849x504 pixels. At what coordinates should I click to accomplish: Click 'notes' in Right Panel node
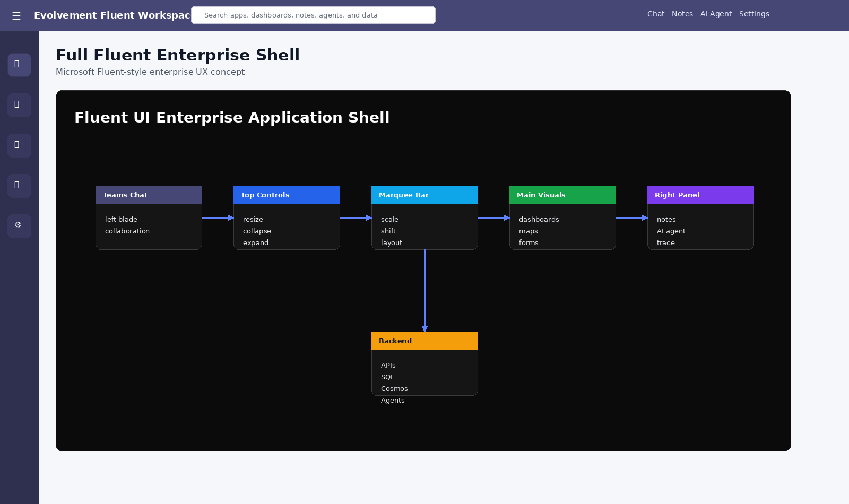(x=666, y=219)
